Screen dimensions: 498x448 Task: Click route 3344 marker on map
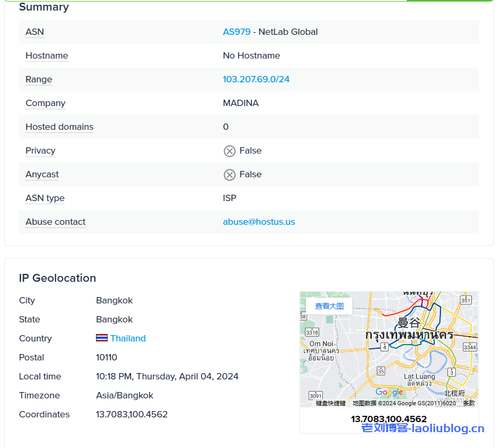(x=470, y=347)
